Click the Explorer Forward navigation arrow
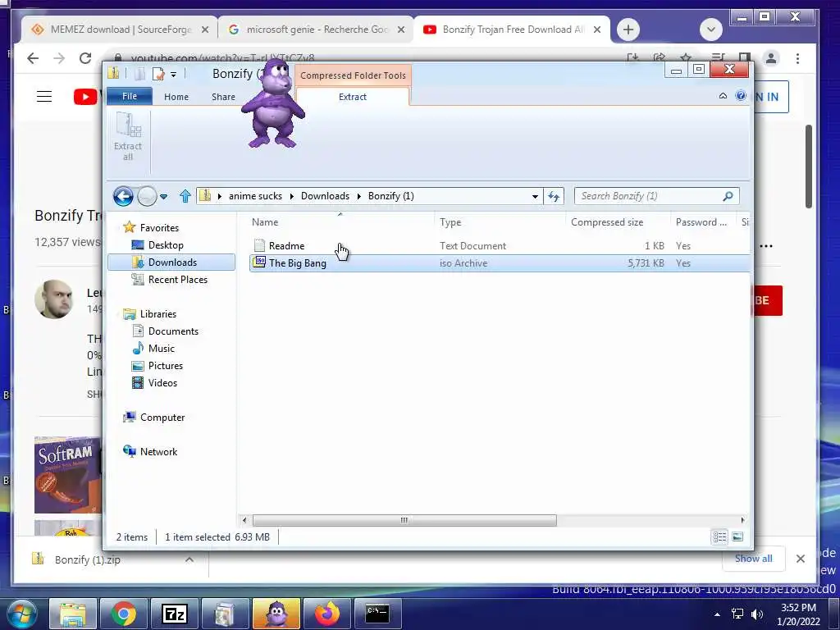 (x=147, y=197)
